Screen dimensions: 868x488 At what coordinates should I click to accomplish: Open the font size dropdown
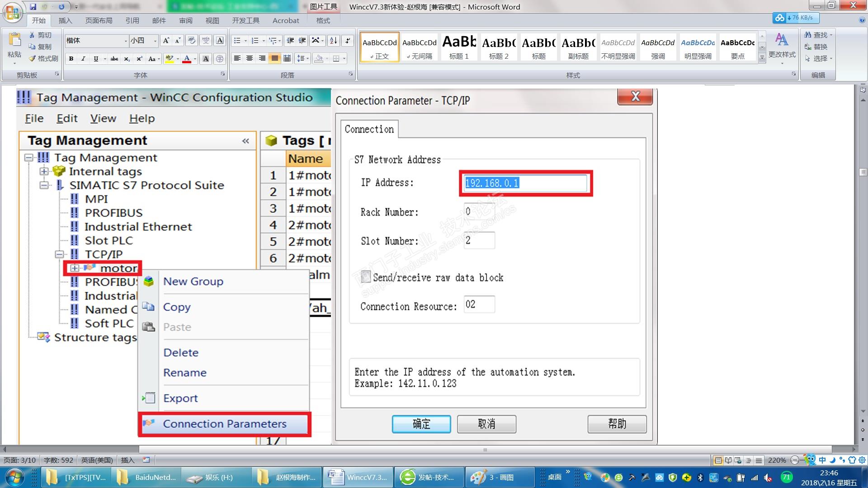155,41
